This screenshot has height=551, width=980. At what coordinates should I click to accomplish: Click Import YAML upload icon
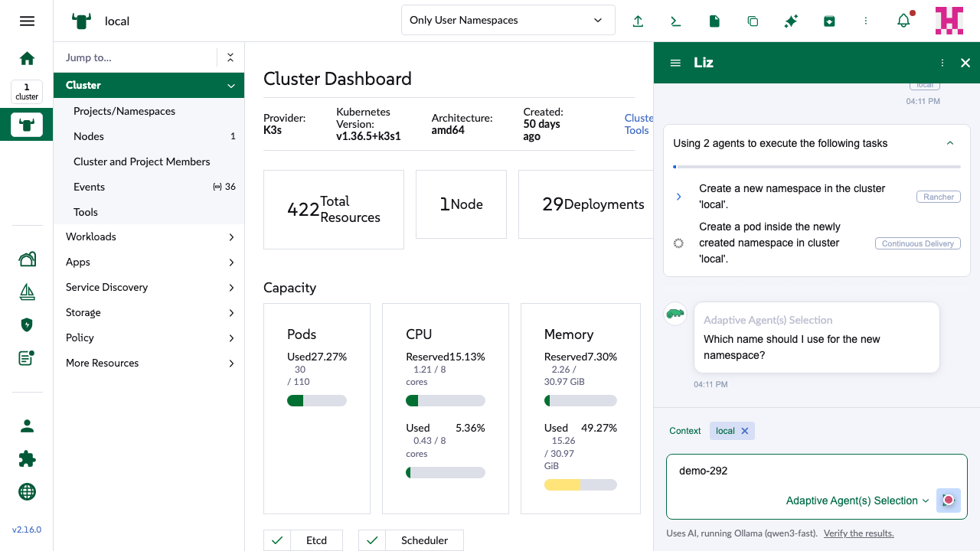[638, 21]
